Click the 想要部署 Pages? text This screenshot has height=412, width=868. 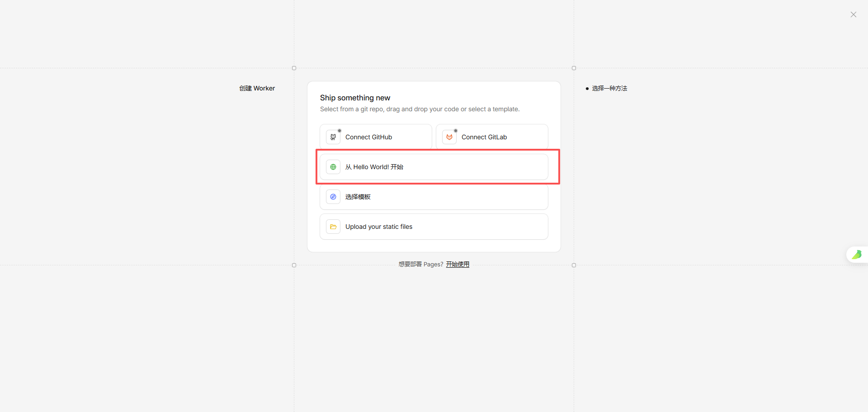click(420, 264)
